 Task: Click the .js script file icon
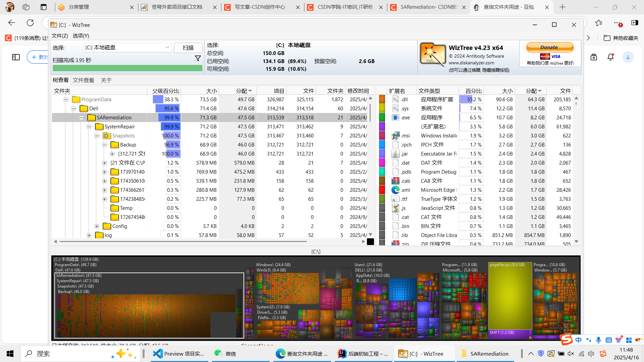[396, 208]
